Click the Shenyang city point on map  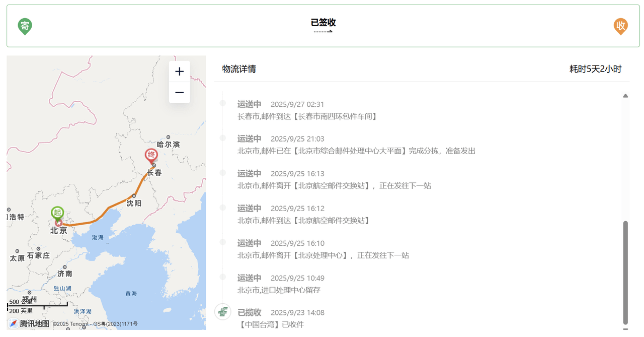coord(134,196)
